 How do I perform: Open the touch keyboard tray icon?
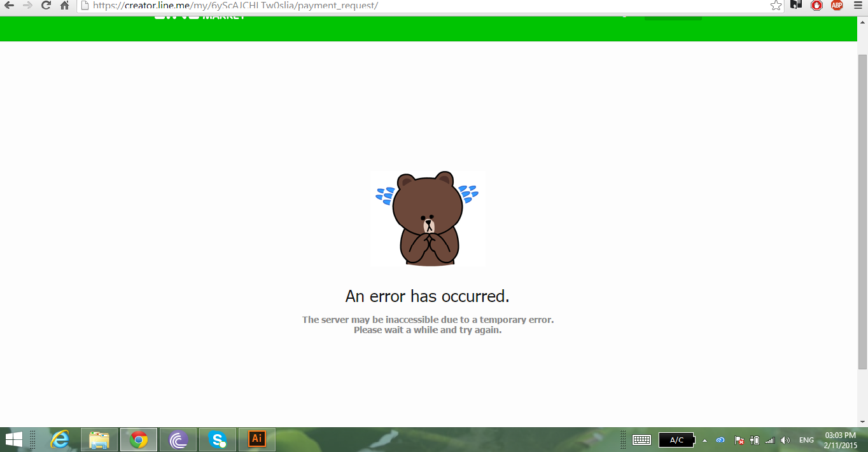[x=641, y=440]
